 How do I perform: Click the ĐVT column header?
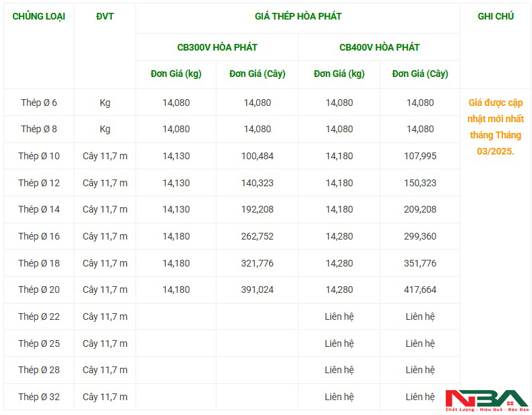105,16
